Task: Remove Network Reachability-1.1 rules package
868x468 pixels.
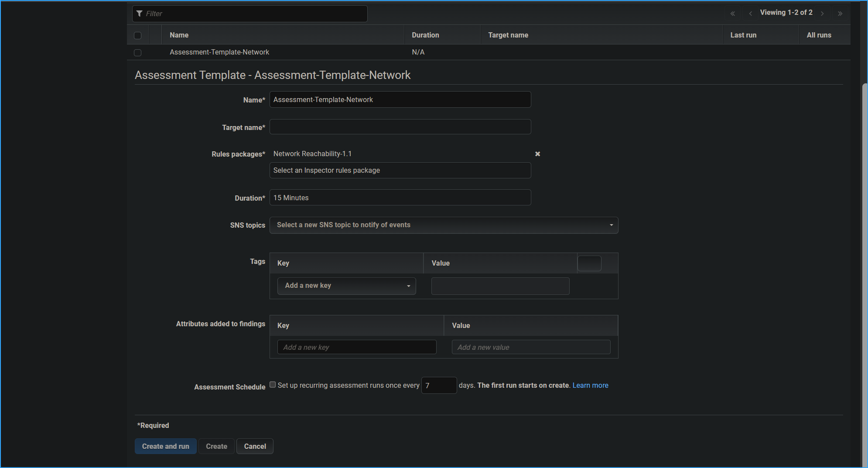Action: click(537, 154)
